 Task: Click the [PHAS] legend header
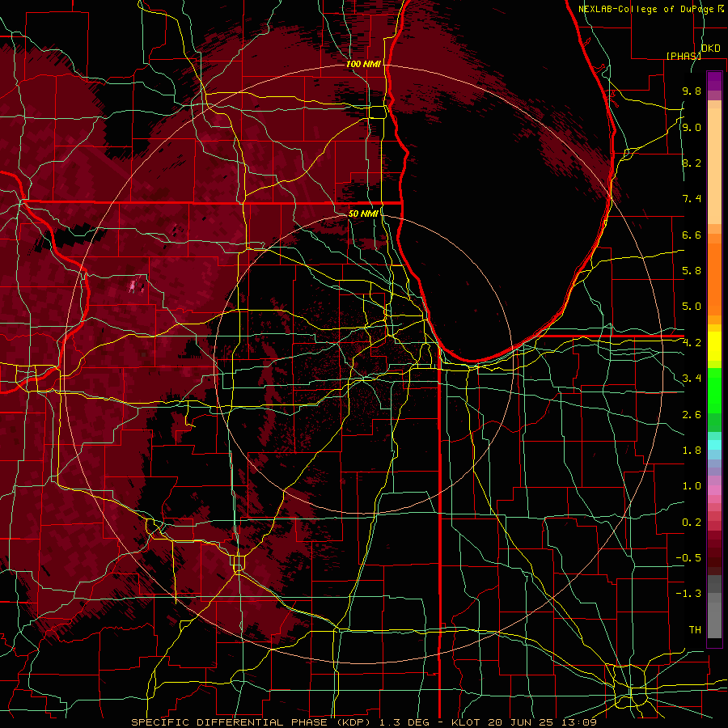[x=684, y=56]
